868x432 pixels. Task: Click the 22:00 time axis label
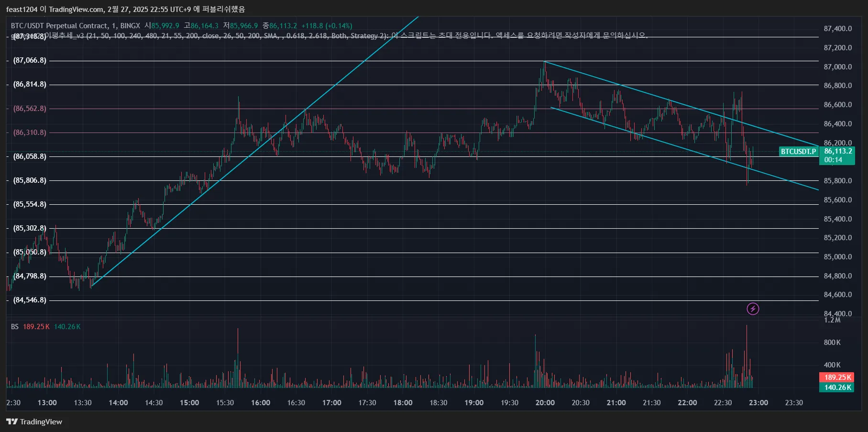(x=687, y=403)
